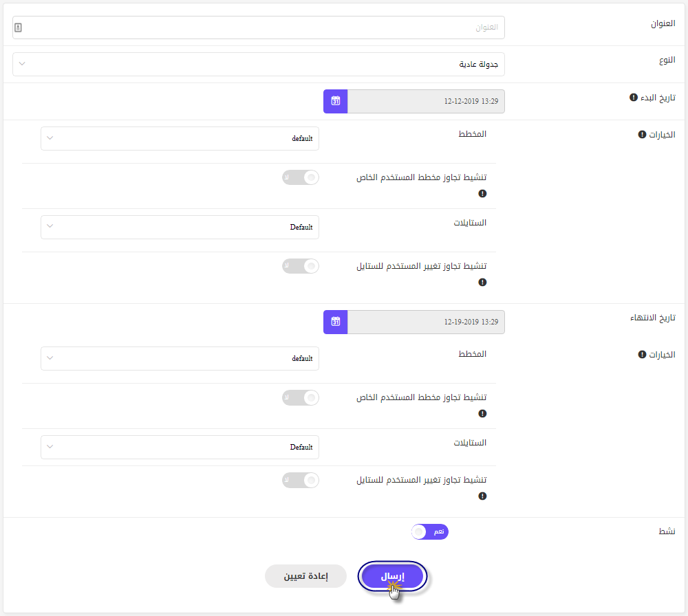The height and width of the screenshot is (616, 688).
Task: Click info icon beside second الخيارات label
Action: click(642, 354)
